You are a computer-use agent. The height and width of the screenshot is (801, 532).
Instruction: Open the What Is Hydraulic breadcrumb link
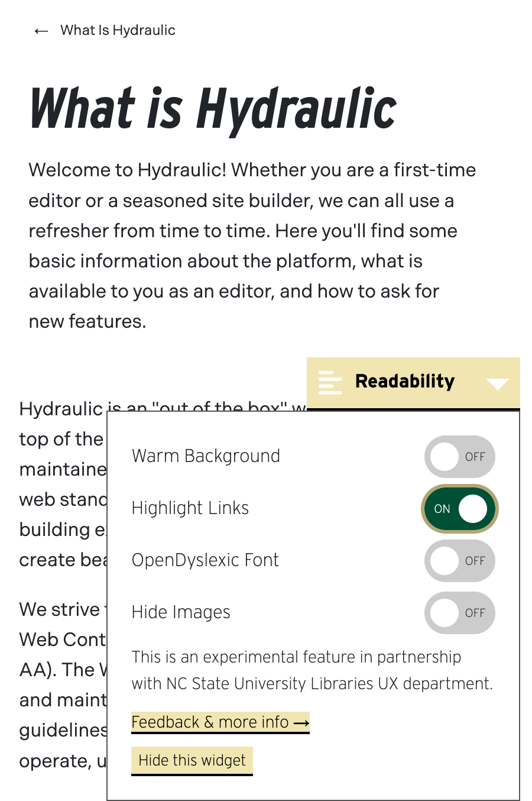[118, 30]
